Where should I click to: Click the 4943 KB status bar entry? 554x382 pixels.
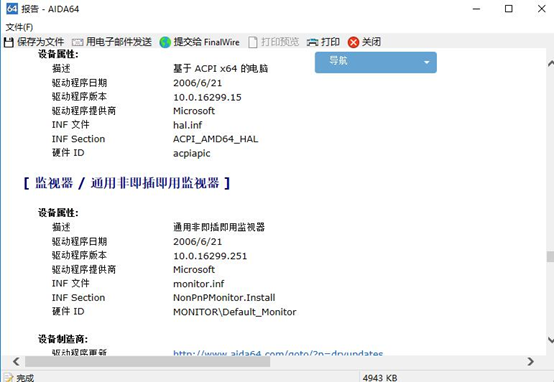tap(380, 378)
